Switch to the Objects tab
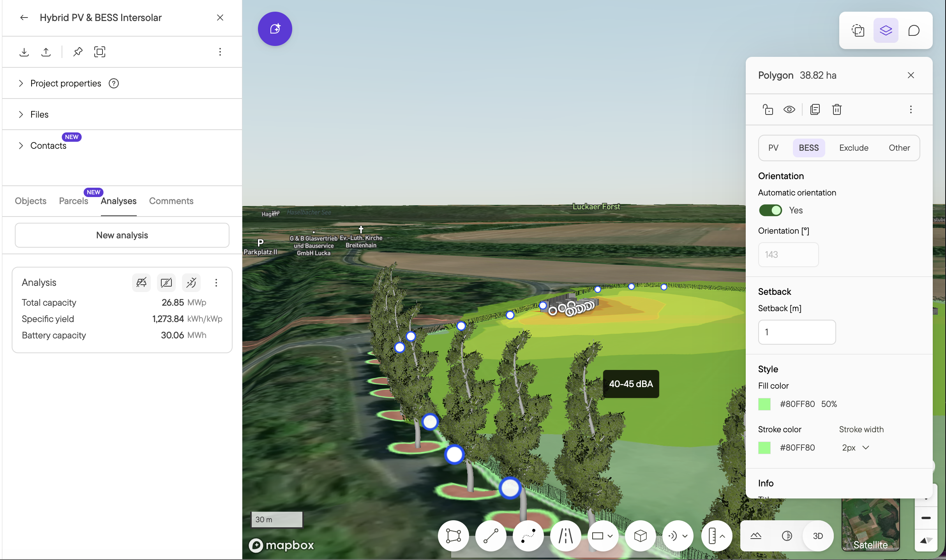Image resolution: width=946 pixels, height=560 pixels. (30, 201)
